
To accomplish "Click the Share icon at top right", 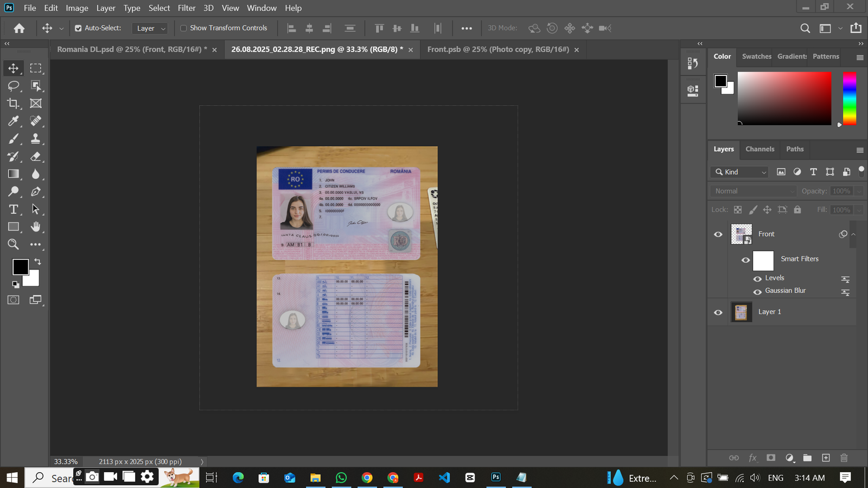I will 856,28.
